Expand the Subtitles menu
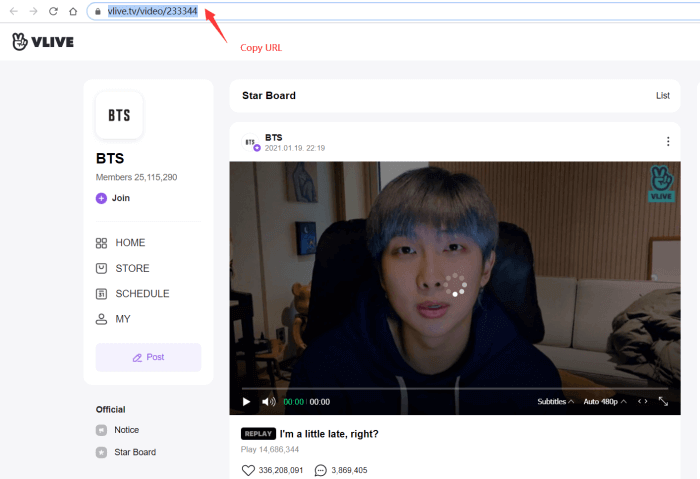Viewport: 700px width, 479px height. [555, 402]
